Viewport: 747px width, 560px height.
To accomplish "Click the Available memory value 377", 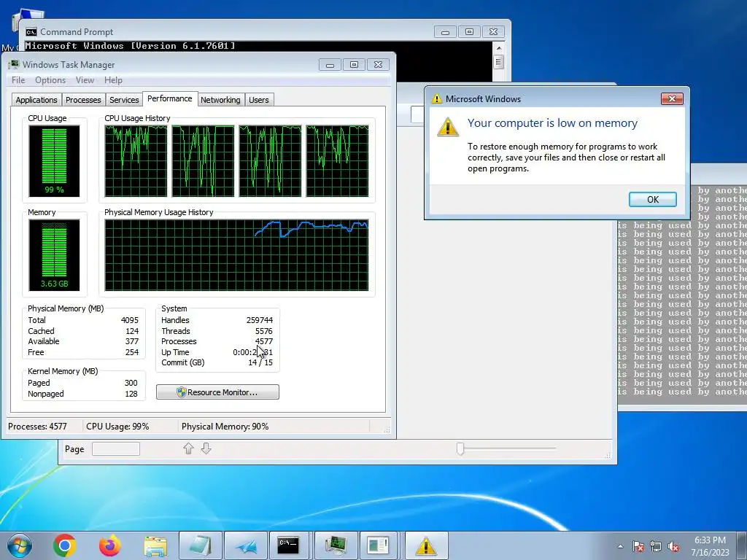I will click(132, 341).
